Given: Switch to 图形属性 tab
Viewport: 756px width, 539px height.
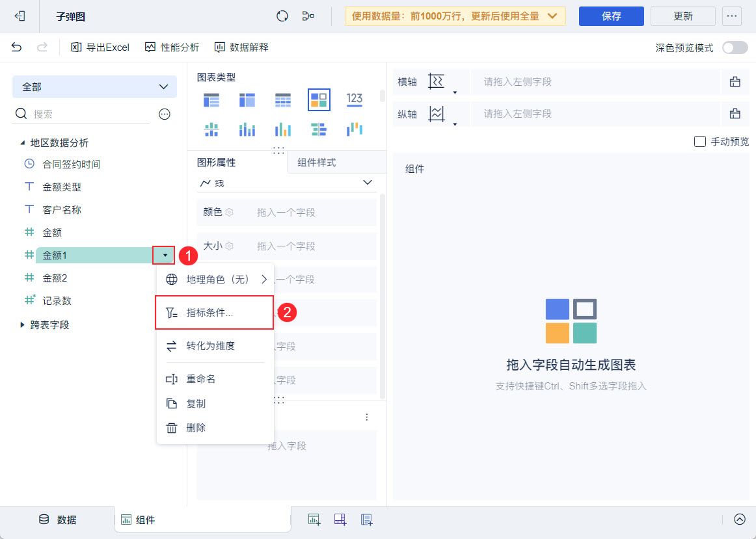Looking at the screenshot, I should (x=217, y=163).
